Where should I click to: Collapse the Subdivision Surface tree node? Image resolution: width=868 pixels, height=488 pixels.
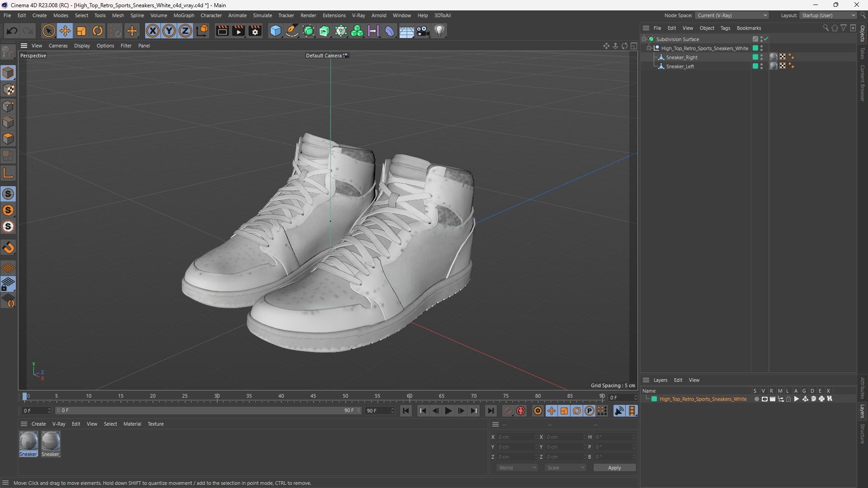(x=644, y=39)
